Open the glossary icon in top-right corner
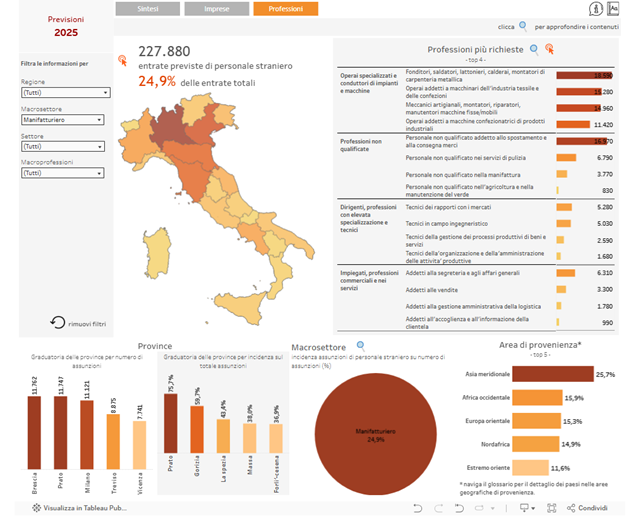The image size is (626, 519). (613, 10)
